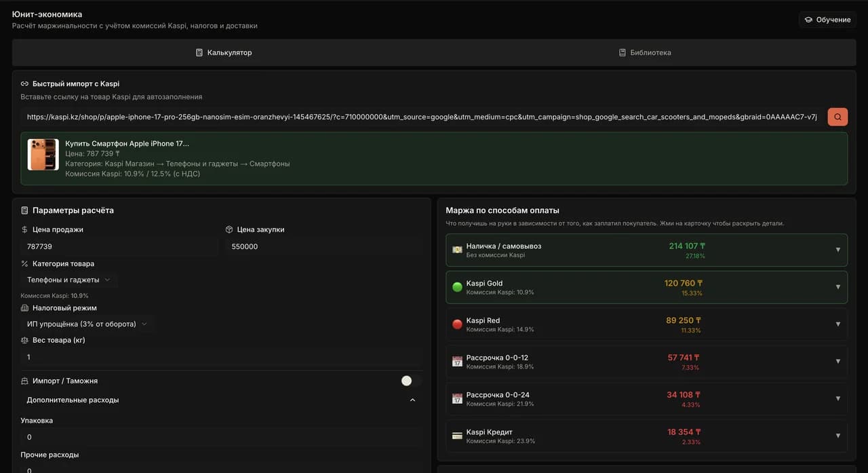The image size is (868, 473).
Task: Click the Дополнительные расходы label
Action: [73, 400]
